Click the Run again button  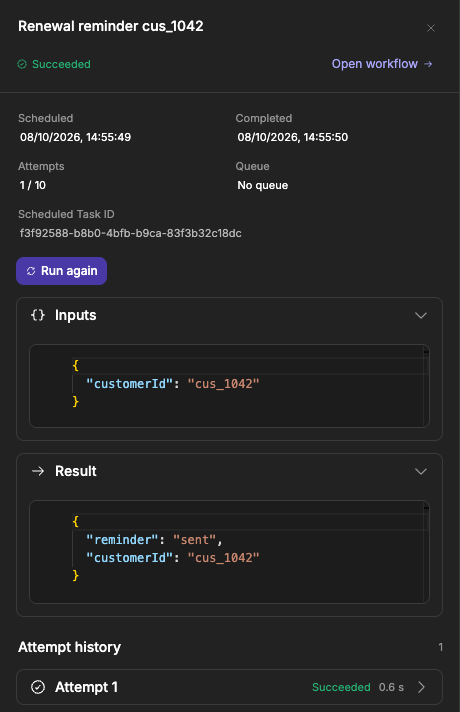click(x=61, y=271)
